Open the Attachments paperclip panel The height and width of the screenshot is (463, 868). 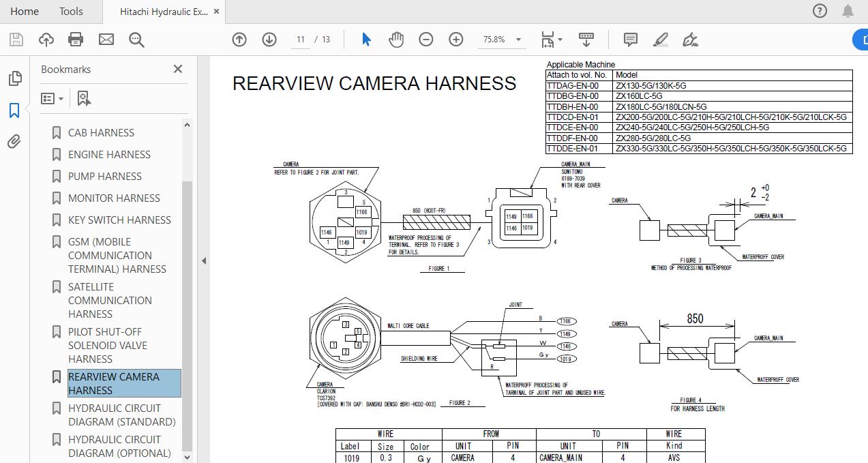(x=14, y=142)
